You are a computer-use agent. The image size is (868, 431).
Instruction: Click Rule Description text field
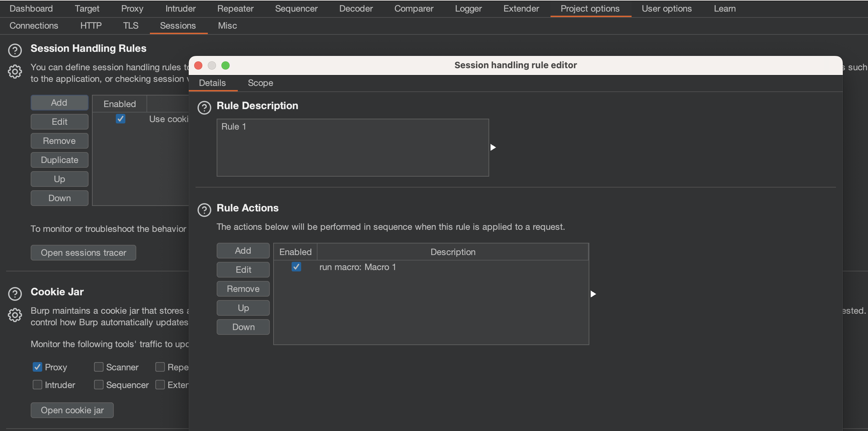pyautogui.click(x=353, y=148)
